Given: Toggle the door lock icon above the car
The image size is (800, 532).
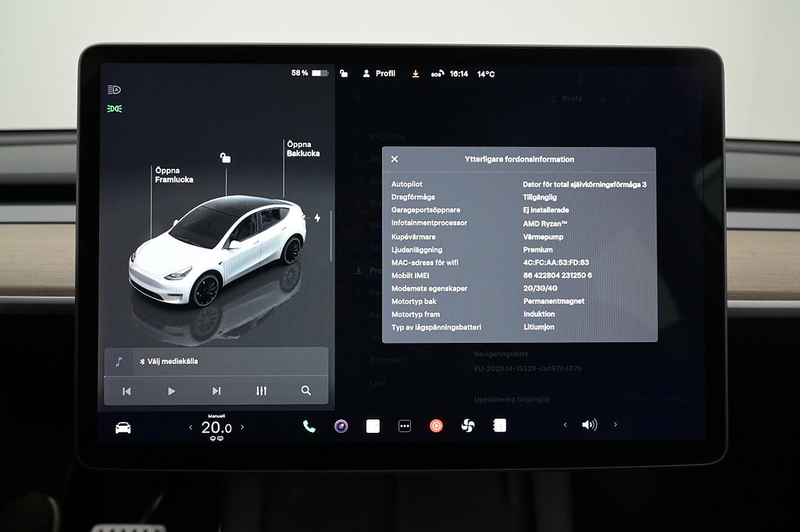Looking at the screenshot, I should coord(225,158).
